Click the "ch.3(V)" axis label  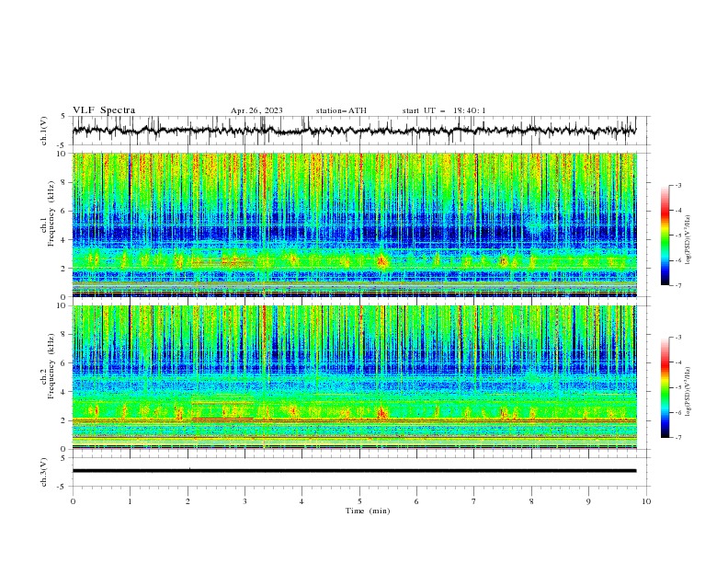click(x=44, y=472)
